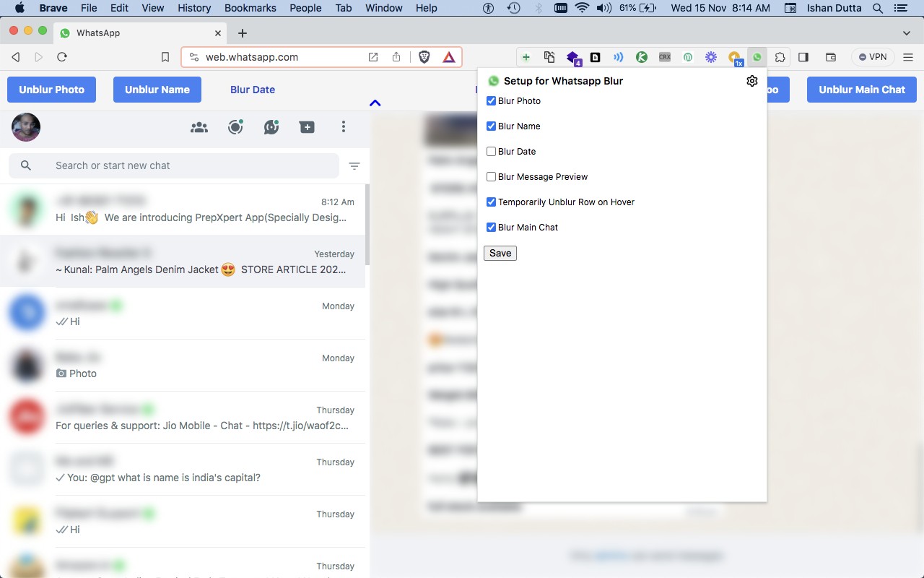
Task: Click the share icon in the address bar
Action: pyautogui.click(x=396, y=57)
